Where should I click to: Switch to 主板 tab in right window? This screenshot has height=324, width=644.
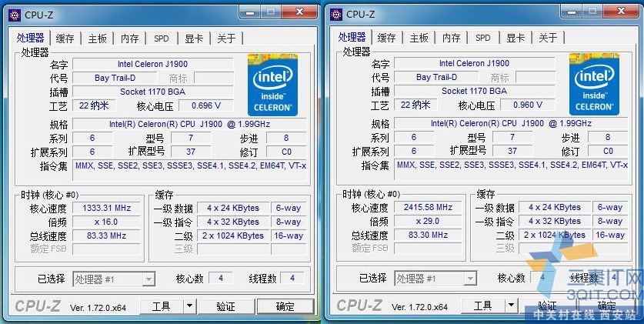[419, 38]
